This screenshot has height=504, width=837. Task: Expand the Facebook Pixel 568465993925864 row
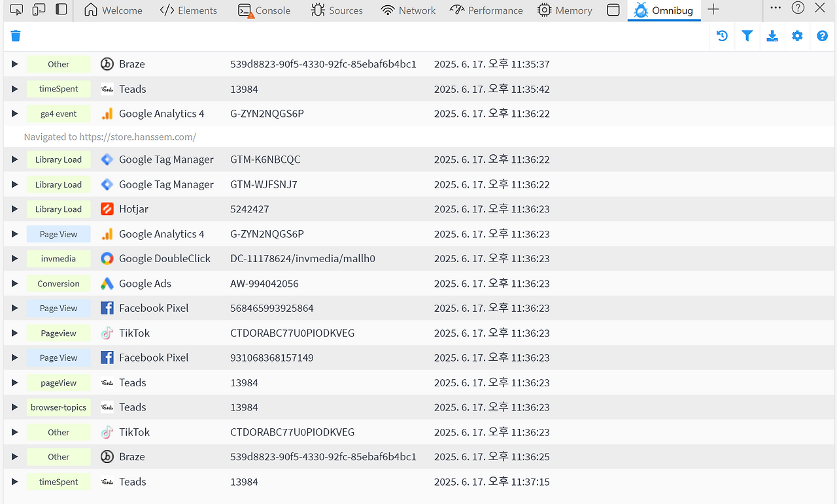tap(14, 308)
